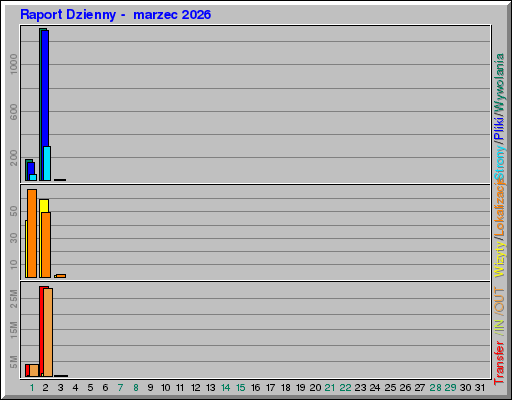Viewport: 512px width, 400px height.
Task: Click day label 25 on the x-axis
Action: pos(390,388)
